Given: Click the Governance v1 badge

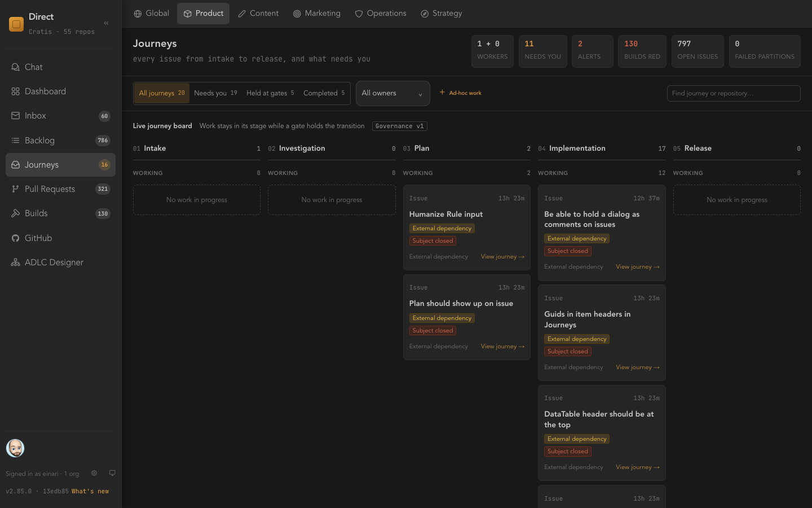Looking at the screenshot, I should 399,126.
